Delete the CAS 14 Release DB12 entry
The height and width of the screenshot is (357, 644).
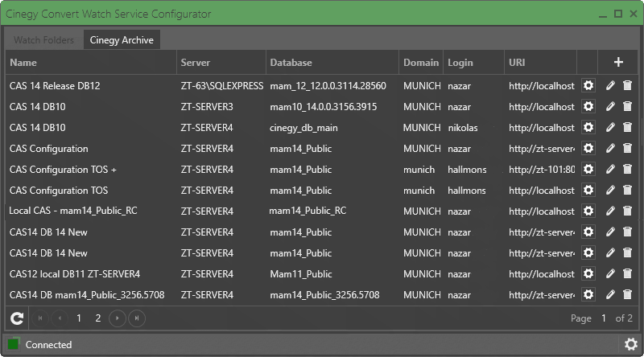point(627,85)
